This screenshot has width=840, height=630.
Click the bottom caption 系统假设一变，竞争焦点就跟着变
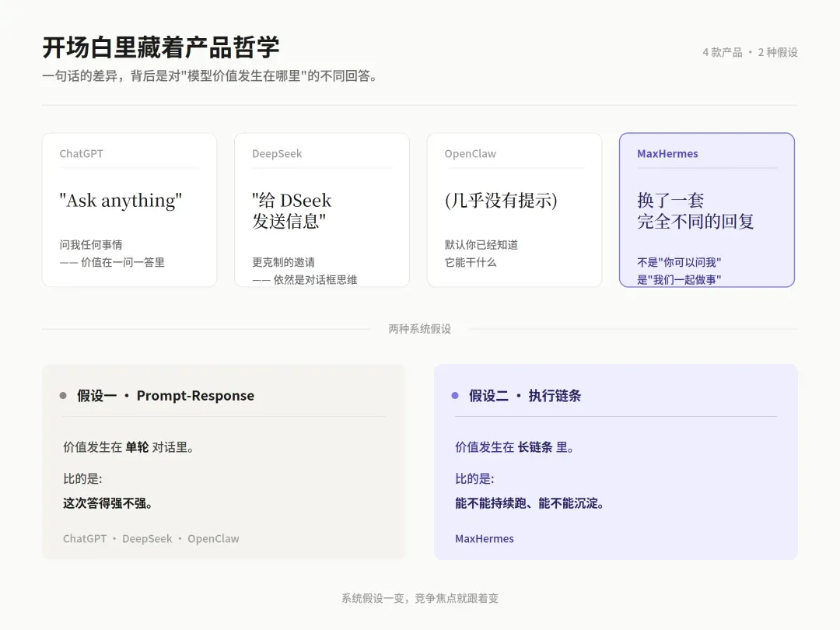coord(420,598)
